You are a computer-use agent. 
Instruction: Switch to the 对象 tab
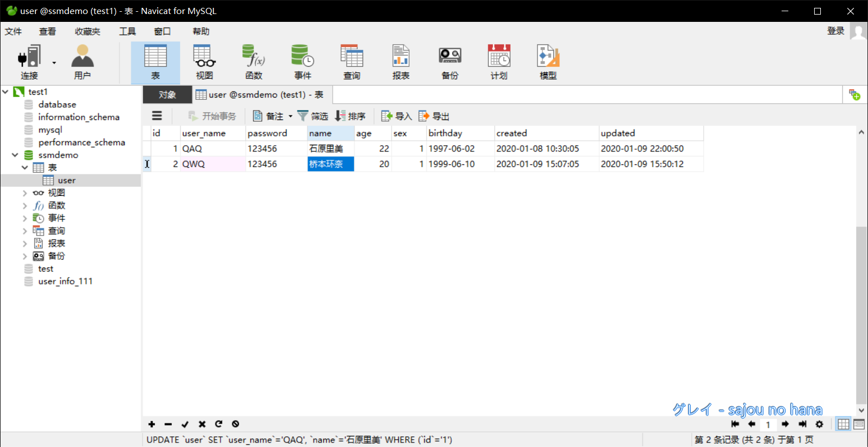167,95
